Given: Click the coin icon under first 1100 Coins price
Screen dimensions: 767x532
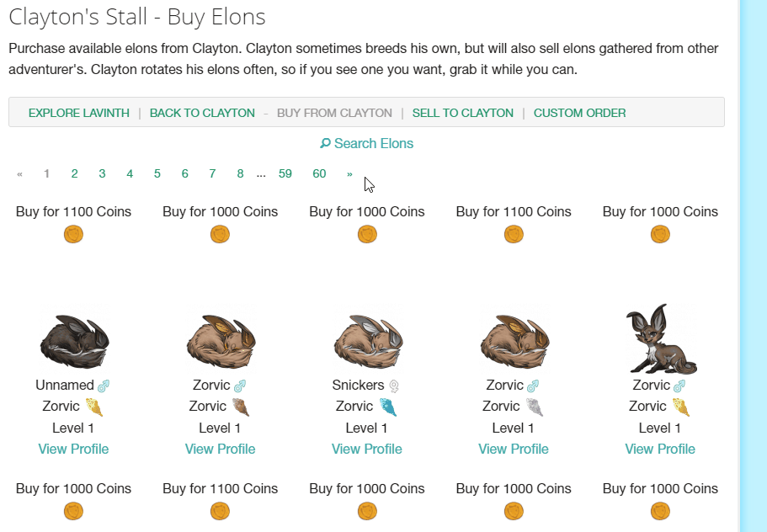Looking at the screenshot, I should tap(73, 234).
